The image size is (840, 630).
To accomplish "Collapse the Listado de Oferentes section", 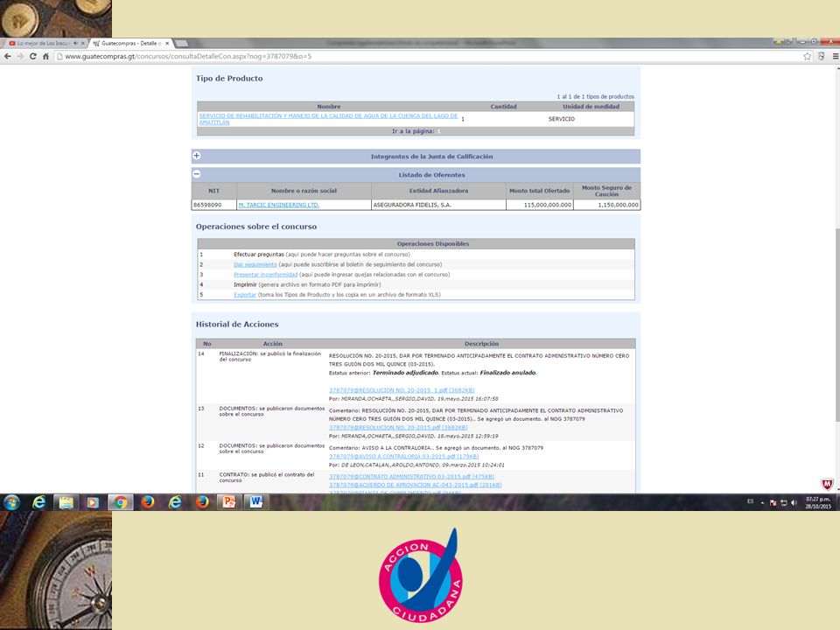I will (197, 174).
